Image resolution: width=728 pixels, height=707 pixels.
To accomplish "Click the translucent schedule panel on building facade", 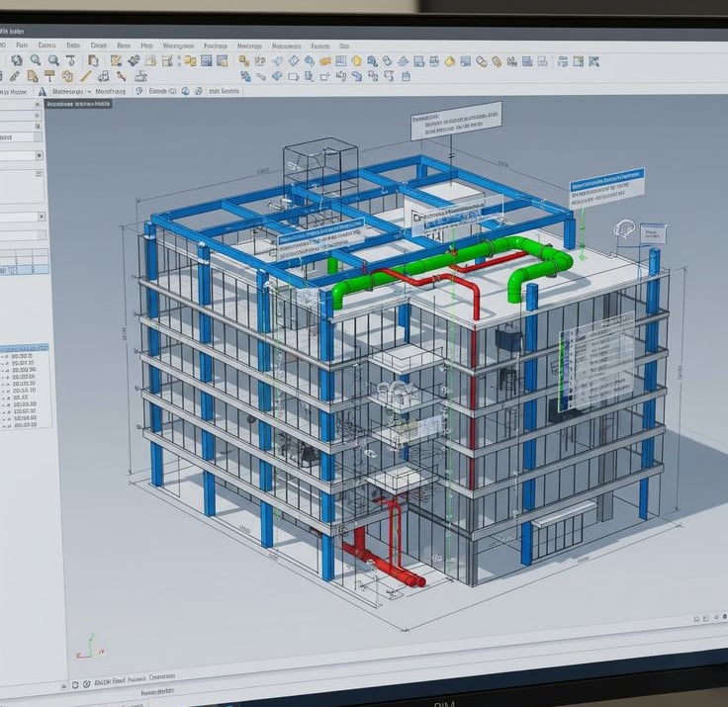I will (x=596, y=362).
